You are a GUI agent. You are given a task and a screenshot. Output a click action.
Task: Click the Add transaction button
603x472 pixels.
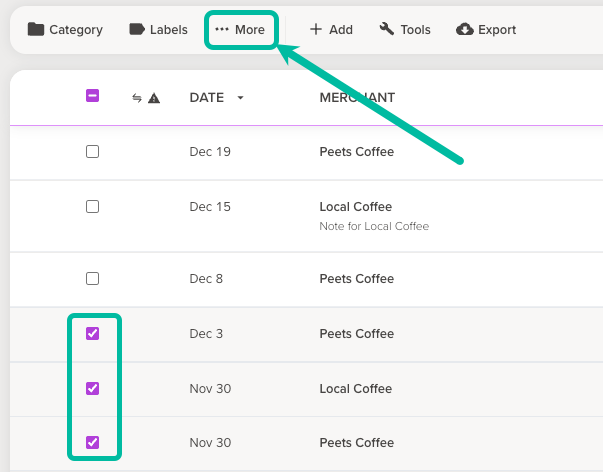pos(331,30)
